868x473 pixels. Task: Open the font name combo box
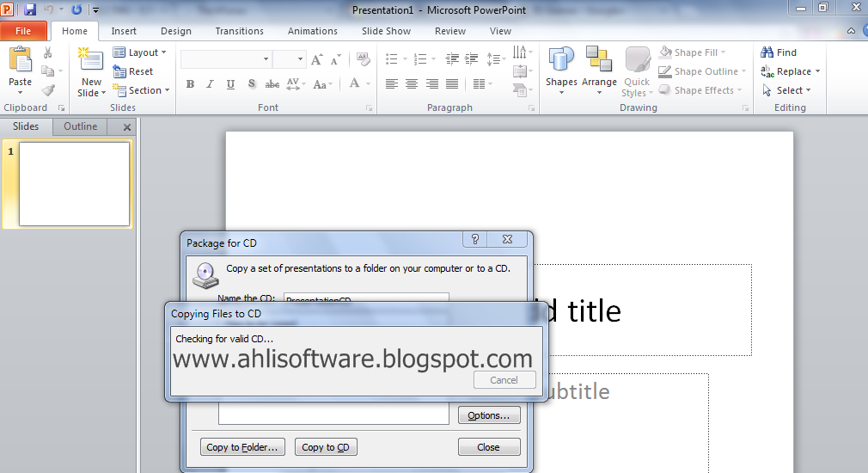[x=226, y=59]
